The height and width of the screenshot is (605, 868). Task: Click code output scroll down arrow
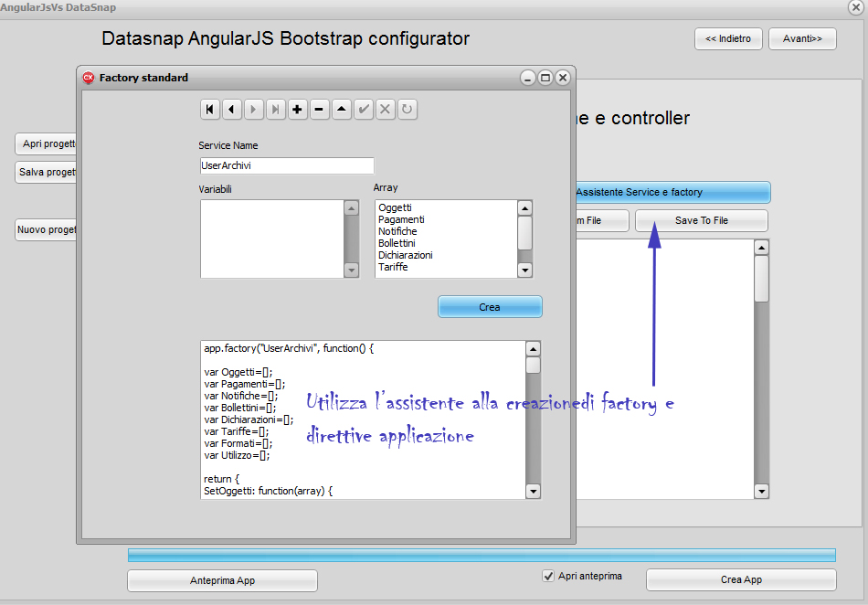pyautogui.click(x=533, y=491)
